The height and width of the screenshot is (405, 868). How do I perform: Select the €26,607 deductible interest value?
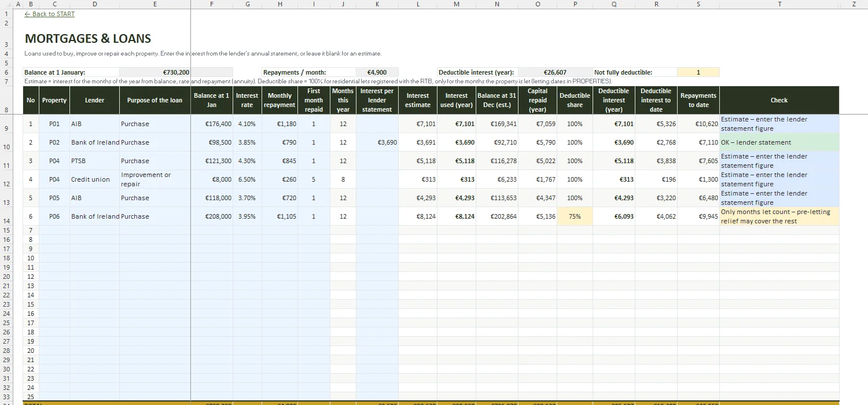pos(555,72)
